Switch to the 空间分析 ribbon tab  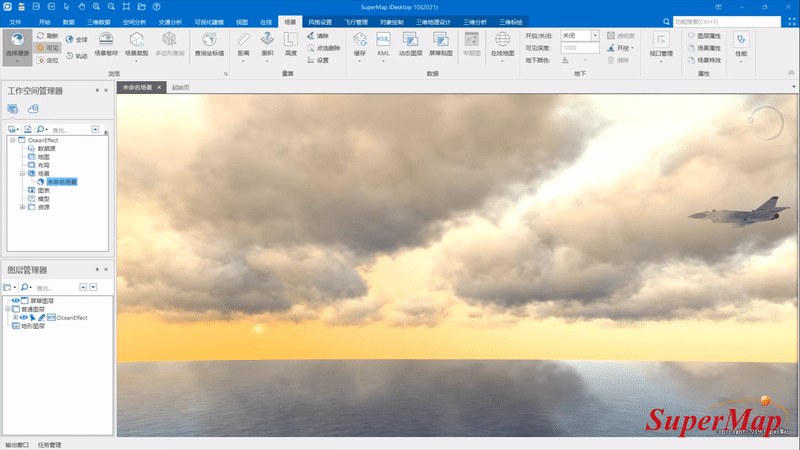coord(134,22)
